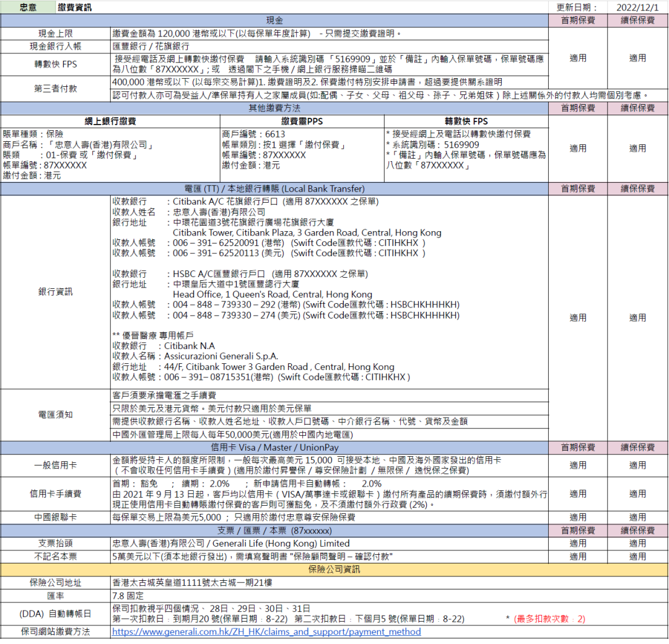Click the 電匯 (TT) / 本地銀行轉賬 section header
Screen dimensions: 669x644
tap(274, 188)
